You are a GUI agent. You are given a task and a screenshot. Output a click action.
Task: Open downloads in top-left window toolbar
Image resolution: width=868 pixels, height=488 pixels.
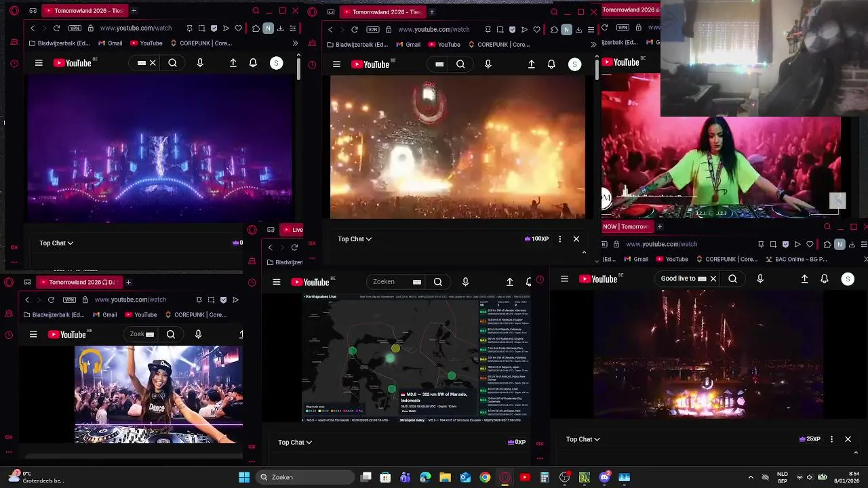(x=280, y=28)
